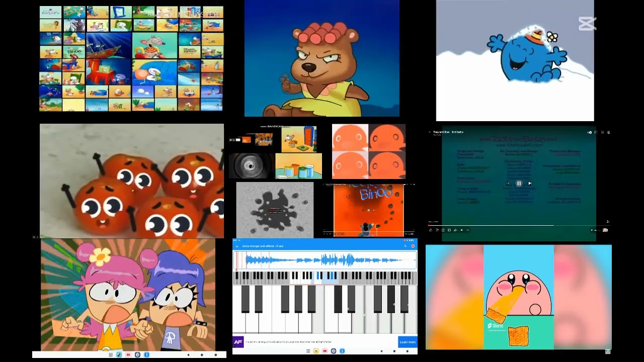This screenshot has height=362, width=644.
Task: Tap the recents square below the piano app
Action: (x=408, y=351)
